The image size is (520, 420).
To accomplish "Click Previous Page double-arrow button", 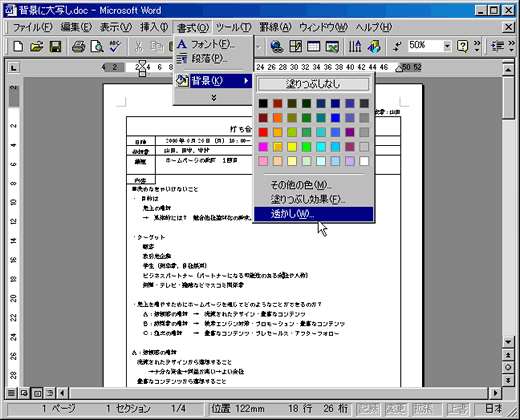I will [508, 355].
